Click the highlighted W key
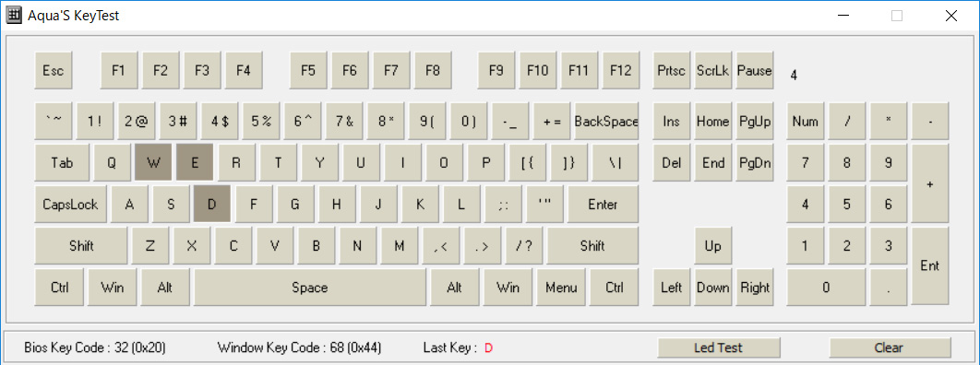 coord(154,163)
